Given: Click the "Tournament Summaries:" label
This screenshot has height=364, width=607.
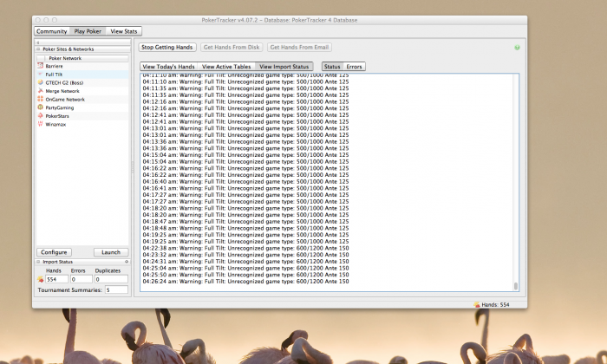Looking at the screenshot, I should click(69, 289).
